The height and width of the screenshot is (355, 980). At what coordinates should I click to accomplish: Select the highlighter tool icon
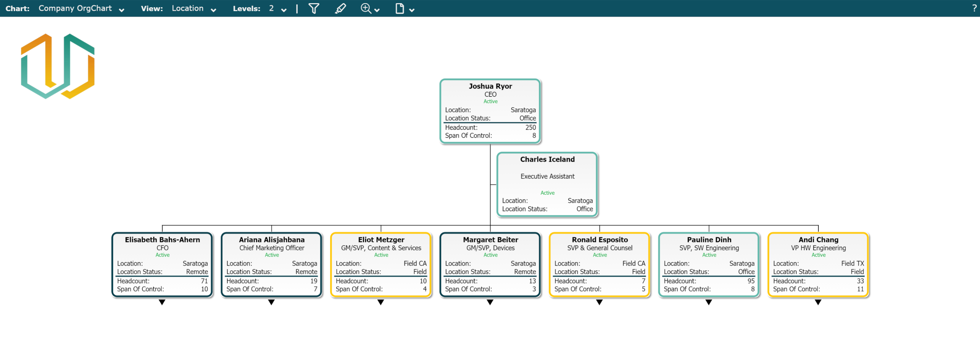point(340,8)
